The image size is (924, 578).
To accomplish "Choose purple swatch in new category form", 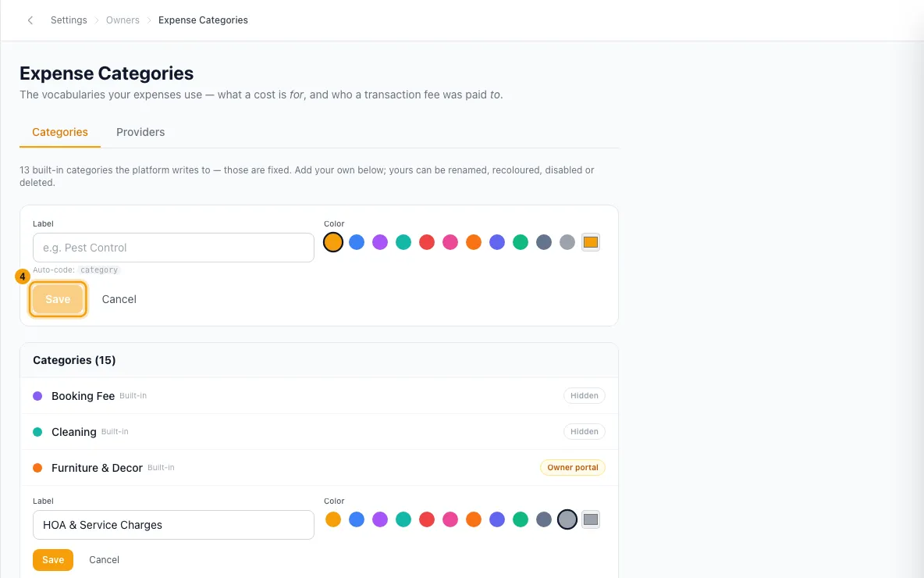I will click(380, 242).
